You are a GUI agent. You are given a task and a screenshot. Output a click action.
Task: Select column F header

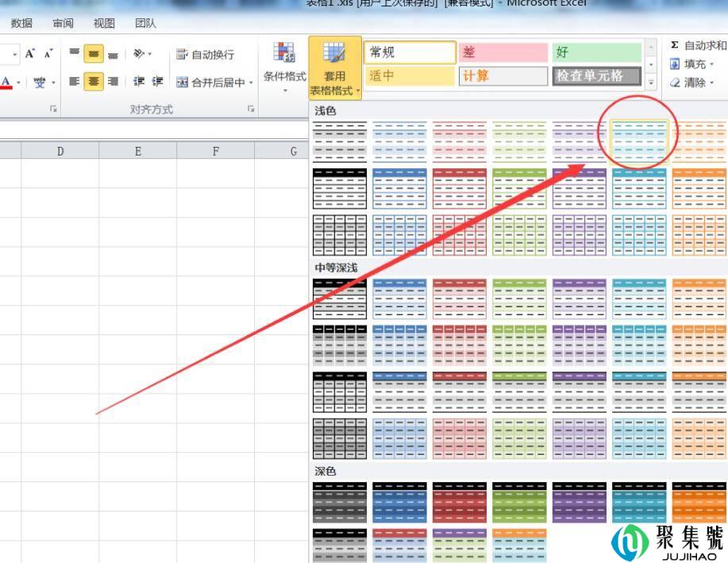click(x=216, y=151)
